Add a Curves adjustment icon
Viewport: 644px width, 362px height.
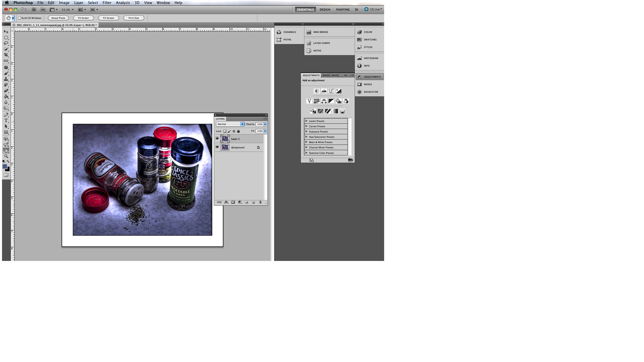[331, 91]
